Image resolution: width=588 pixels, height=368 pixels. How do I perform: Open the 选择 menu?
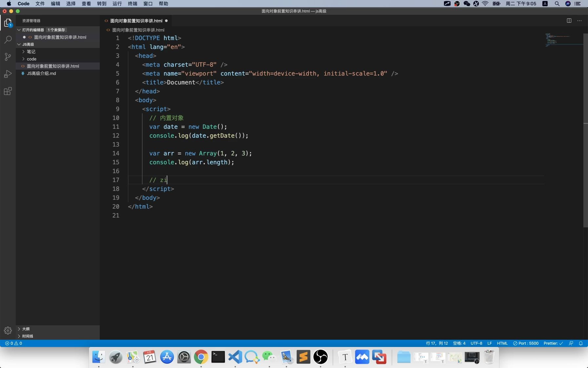coord(71,4)
